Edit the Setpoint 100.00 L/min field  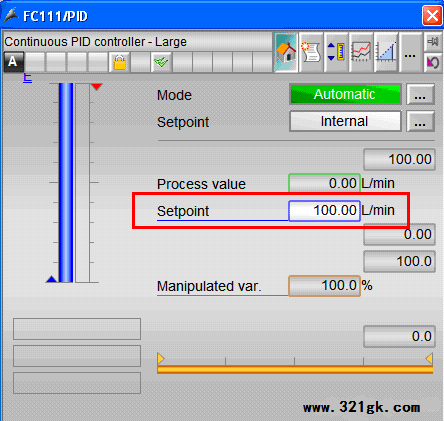click(324, 211)
